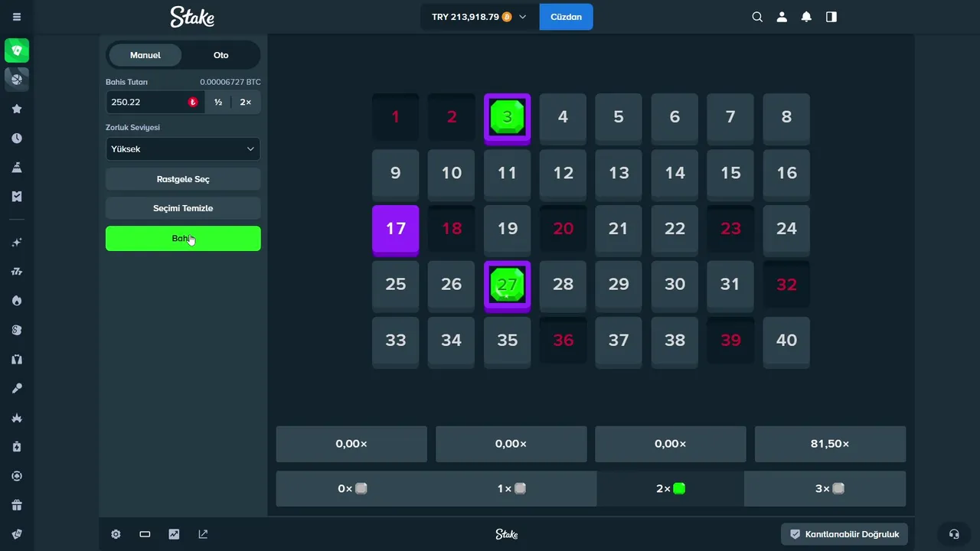Deselect purple number 17 tile

click(x=395, y=230)
